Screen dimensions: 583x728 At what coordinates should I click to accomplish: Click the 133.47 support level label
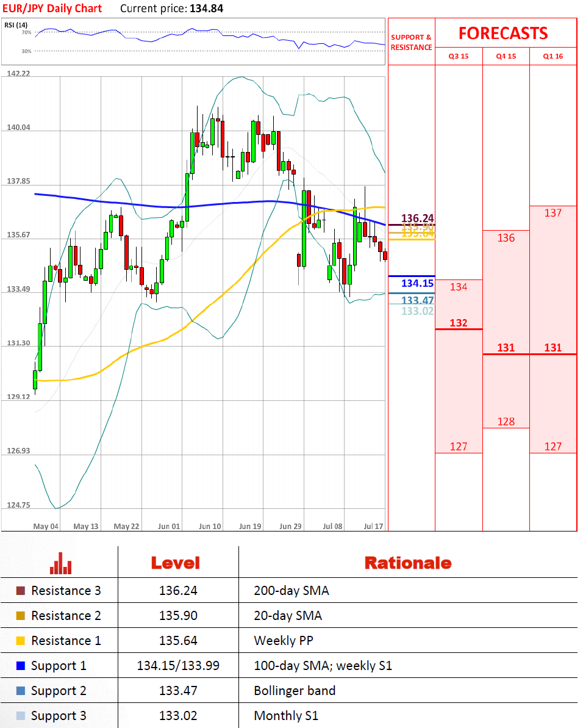pyautogui.click(x=417, y=300)
